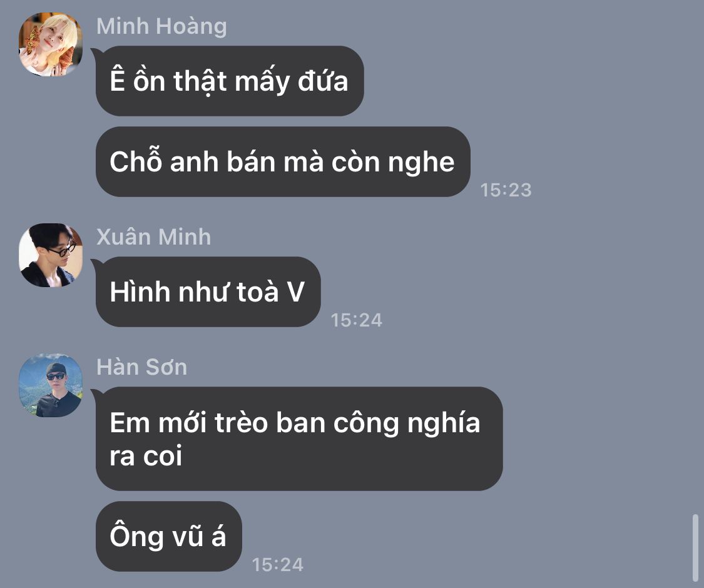704x588 pixels.
Task: Tap the message 'Em mới trèo ban công nghía'
Action: pos(299,438)
